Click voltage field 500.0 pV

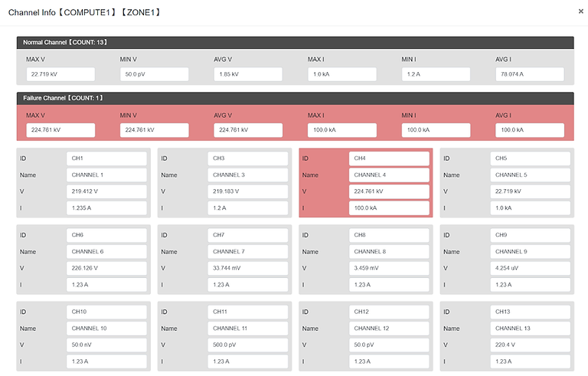click(x=248, y=345)
